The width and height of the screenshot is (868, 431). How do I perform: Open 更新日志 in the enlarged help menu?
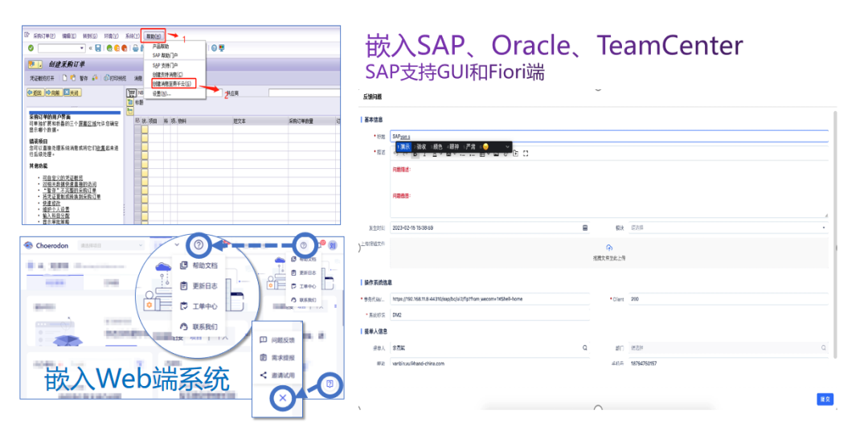(x=201, y=285)
